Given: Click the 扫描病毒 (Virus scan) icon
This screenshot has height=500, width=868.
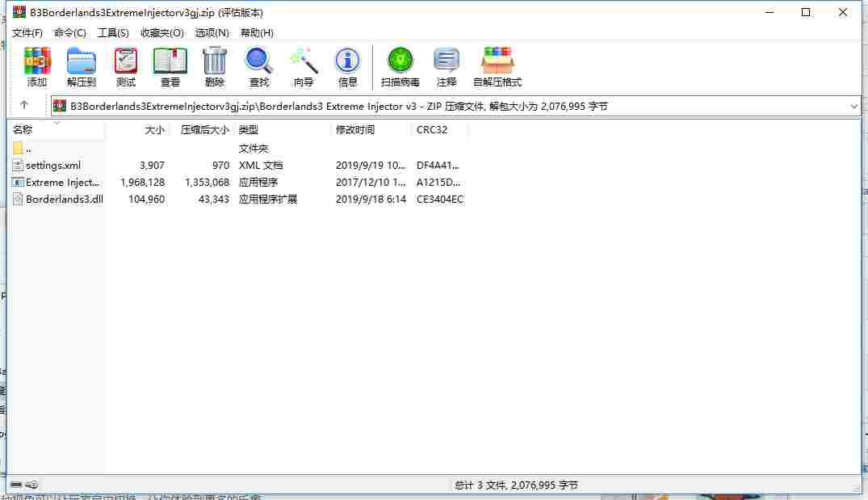Looking at the screenshot, I should (x=400, y=61).
